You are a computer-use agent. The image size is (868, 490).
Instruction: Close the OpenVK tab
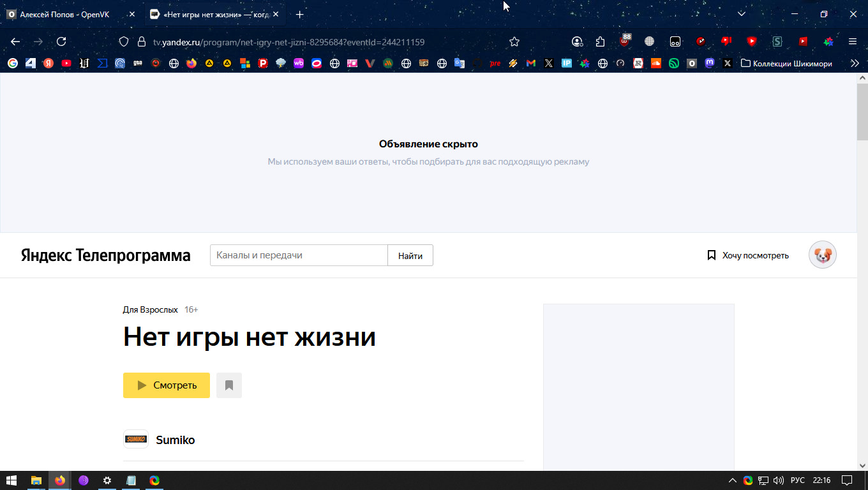(132, 14)
